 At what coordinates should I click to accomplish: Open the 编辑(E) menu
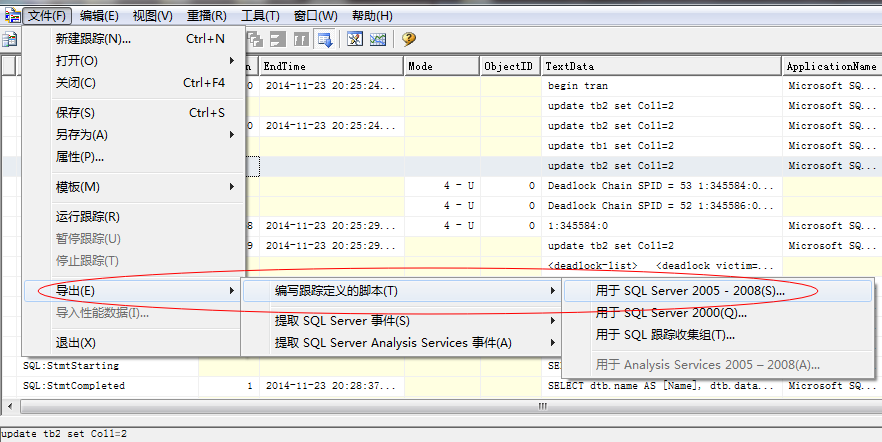[x=99, y=16]
